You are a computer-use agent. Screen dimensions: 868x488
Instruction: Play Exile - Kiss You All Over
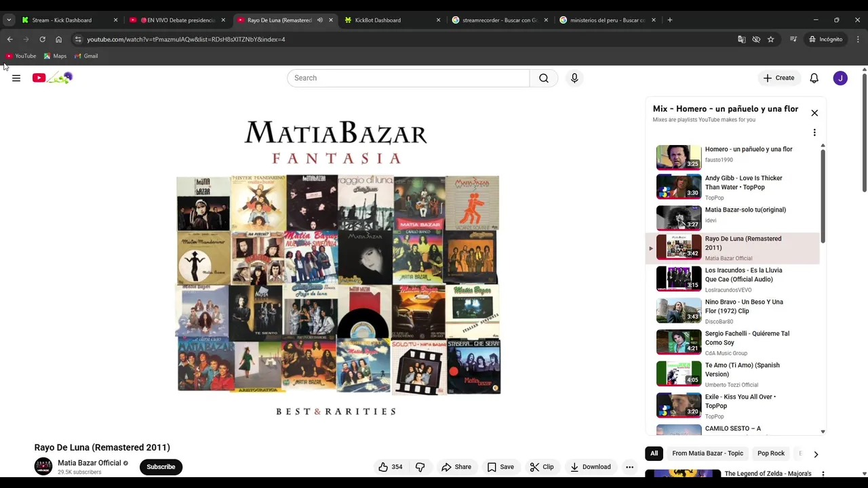(734, 405)
